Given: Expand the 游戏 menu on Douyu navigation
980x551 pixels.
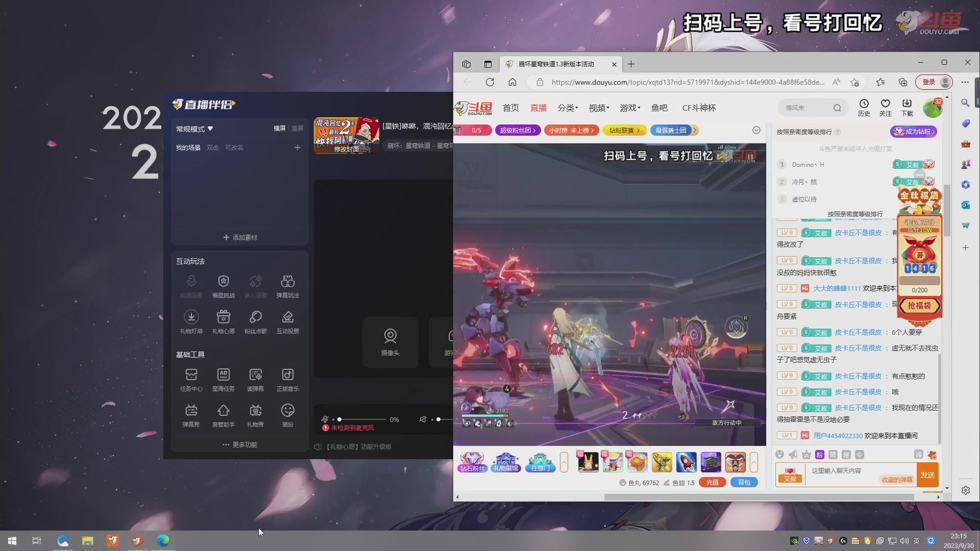Looking at the screenshot, I should pyautogui.click(x=630, y=108).
